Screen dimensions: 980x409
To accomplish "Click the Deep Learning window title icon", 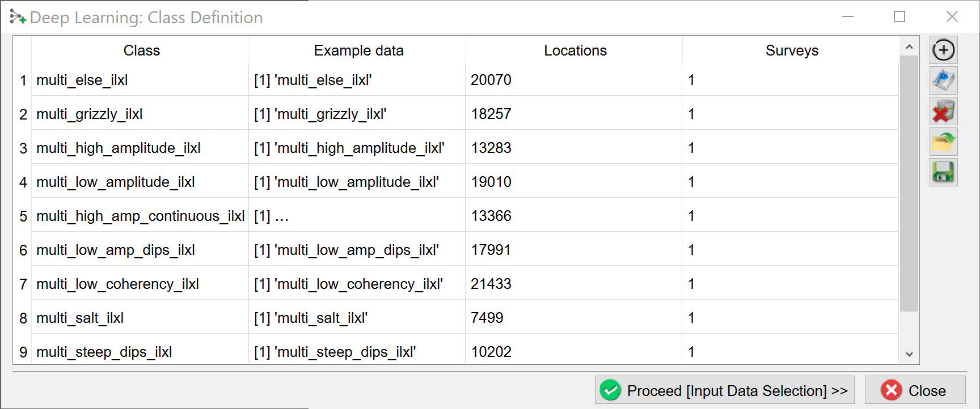I will pyautogui.click(x=18, y=18).
